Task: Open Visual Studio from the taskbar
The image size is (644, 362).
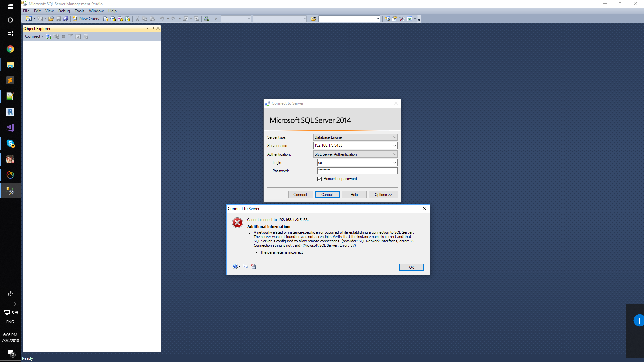Action: [x=10, y=128]
